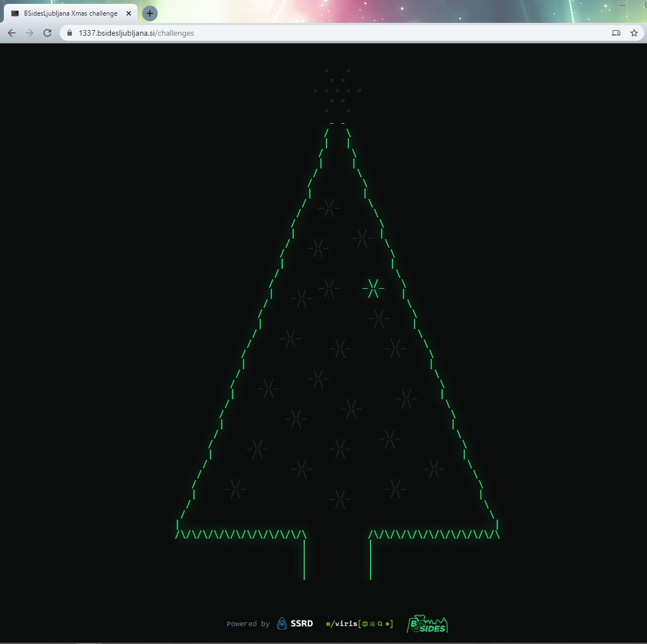This screenshot has width=647, height=644.
Task: Click the #/viris footer link
Action: [341, 624]
